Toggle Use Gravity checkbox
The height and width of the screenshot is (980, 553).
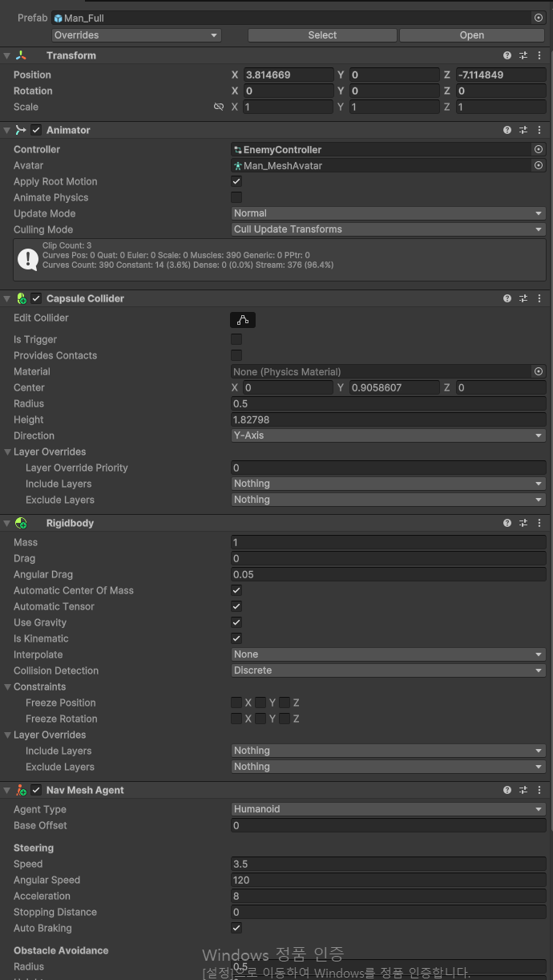click(236, 622)
